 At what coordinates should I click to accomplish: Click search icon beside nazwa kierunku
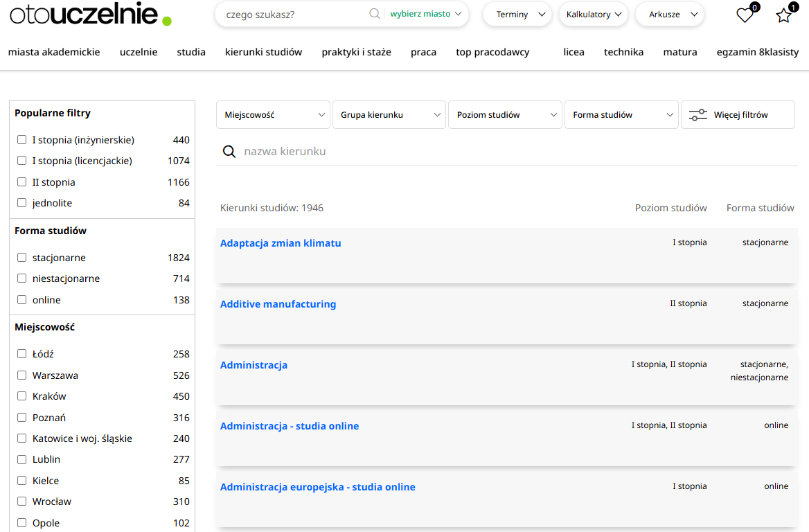[229, 152]
